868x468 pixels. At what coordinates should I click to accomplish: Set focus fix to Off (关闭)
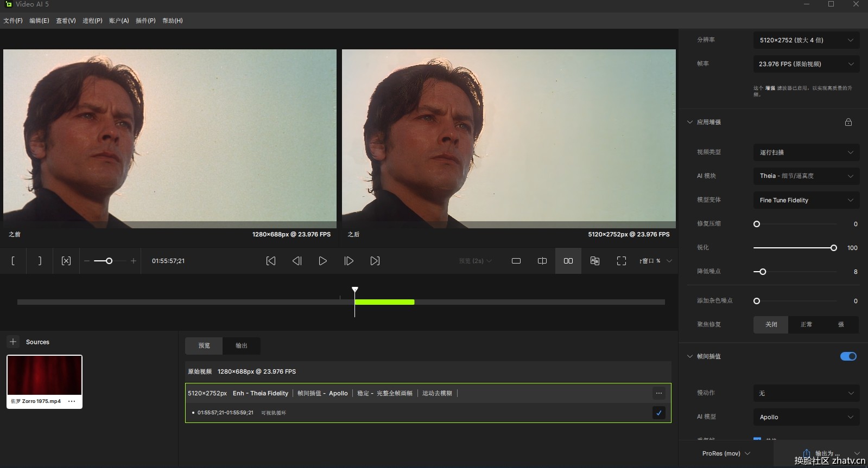pyautogui.click(x=771, y=324)
